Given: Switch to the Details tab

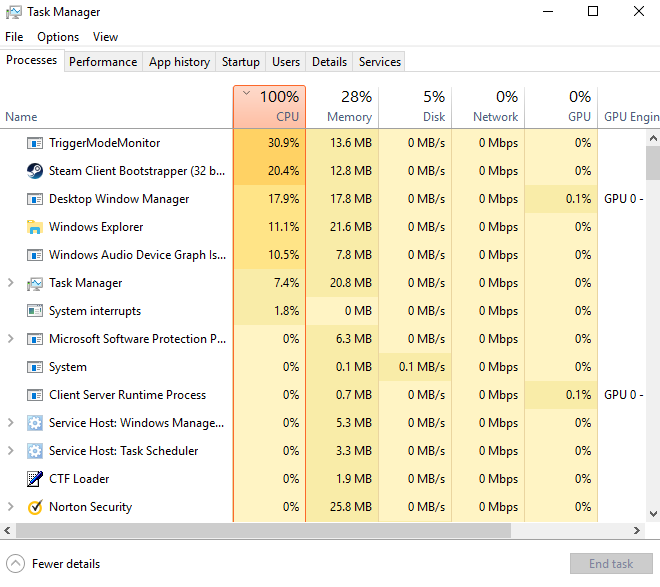Looking at the screenshot, I should click(x=329, y=62).
